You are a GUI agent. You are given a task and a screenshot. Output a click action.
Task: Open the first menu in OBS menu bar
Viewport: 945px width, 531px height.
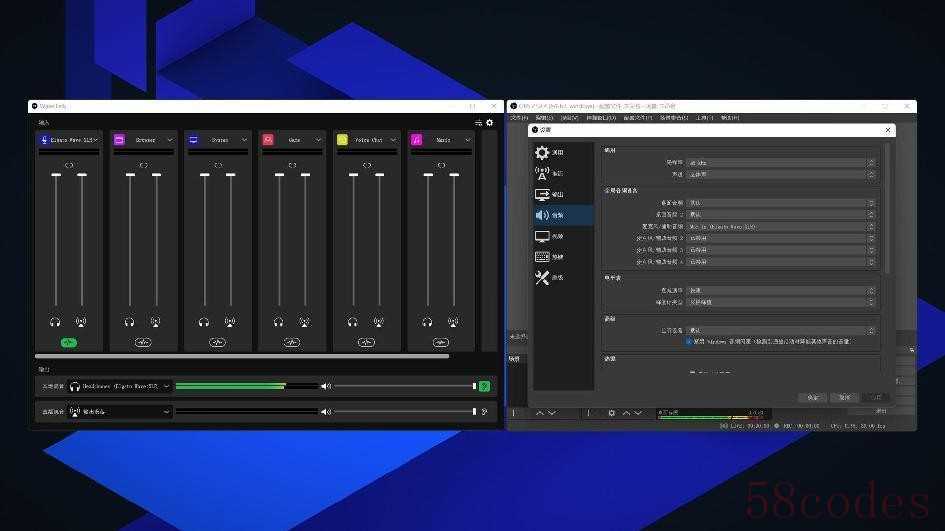click(x=519, y=118)
